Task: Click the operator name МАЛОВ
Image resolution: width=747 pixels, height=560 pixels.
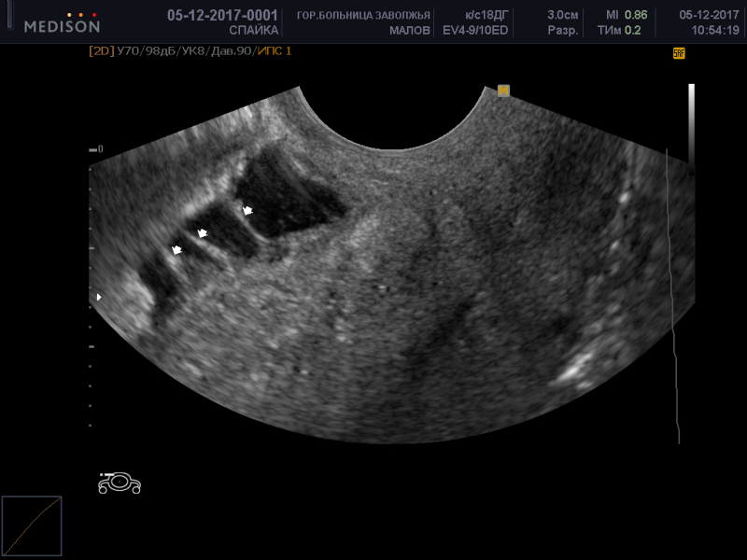Action: point(410,31)
